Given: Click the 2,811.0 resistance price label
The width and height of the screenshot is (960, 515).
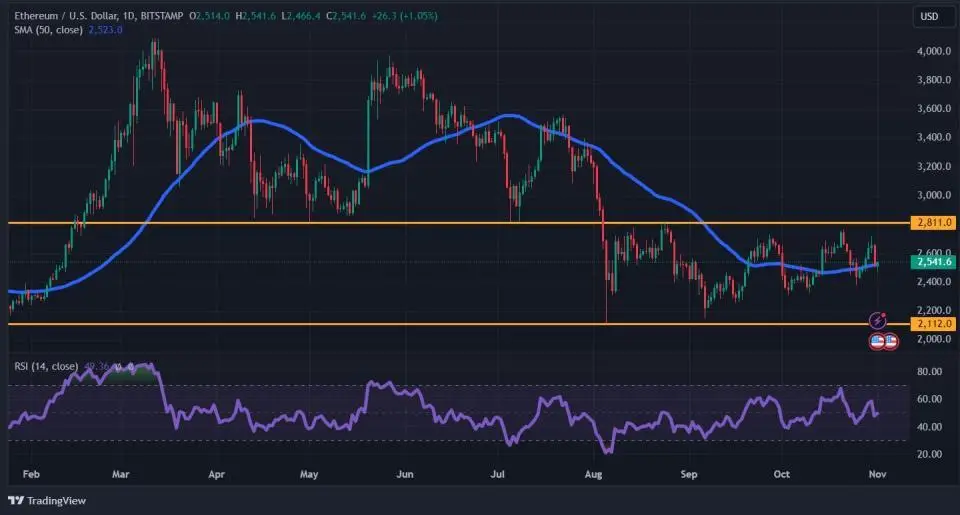Looking at the screenshot, I should click(x=932, y=222).
